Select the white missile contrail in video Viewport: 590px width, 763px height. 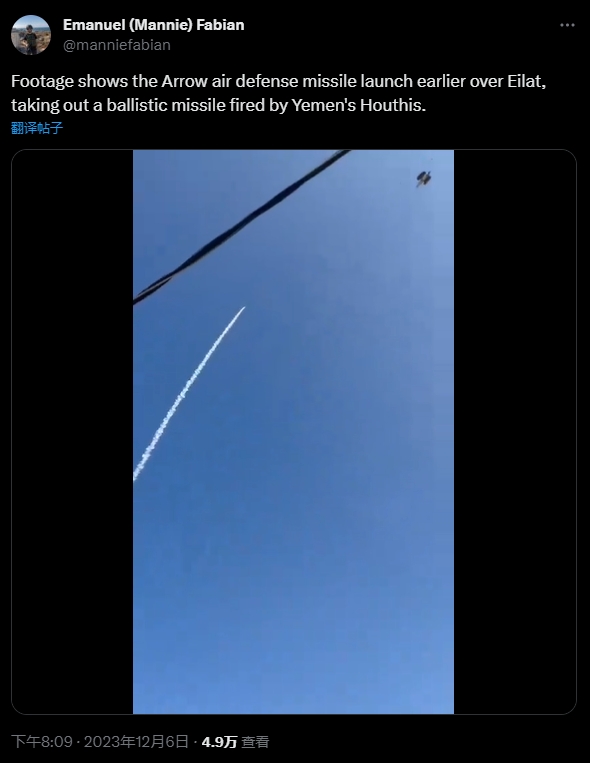189,394
